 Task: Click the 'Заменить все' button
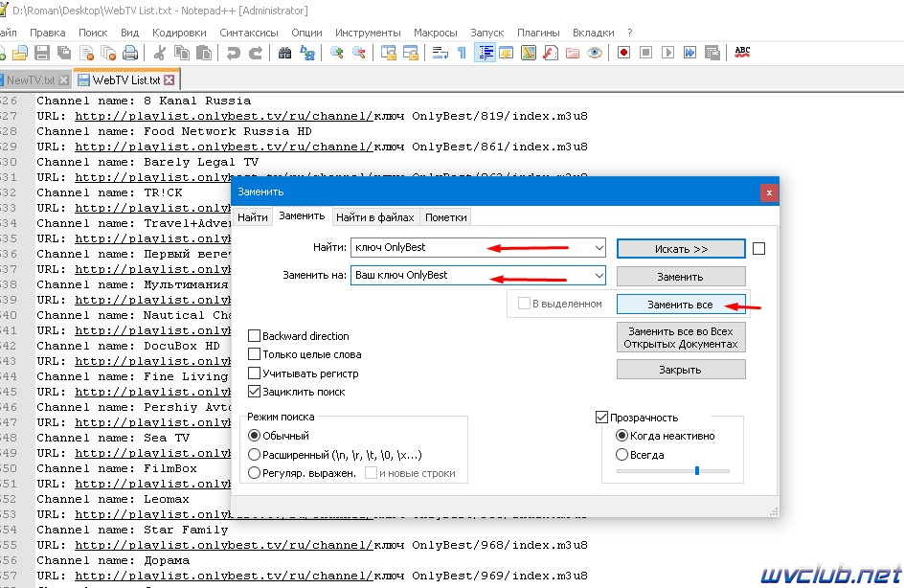pyautogui.click(x=681, y=305)
